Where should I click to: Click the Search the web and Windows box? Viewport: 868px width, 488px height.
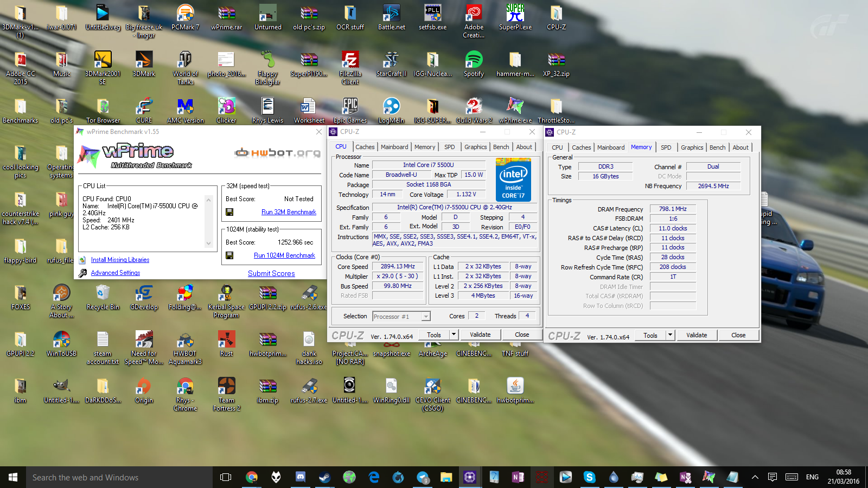[x=119, y=477]
